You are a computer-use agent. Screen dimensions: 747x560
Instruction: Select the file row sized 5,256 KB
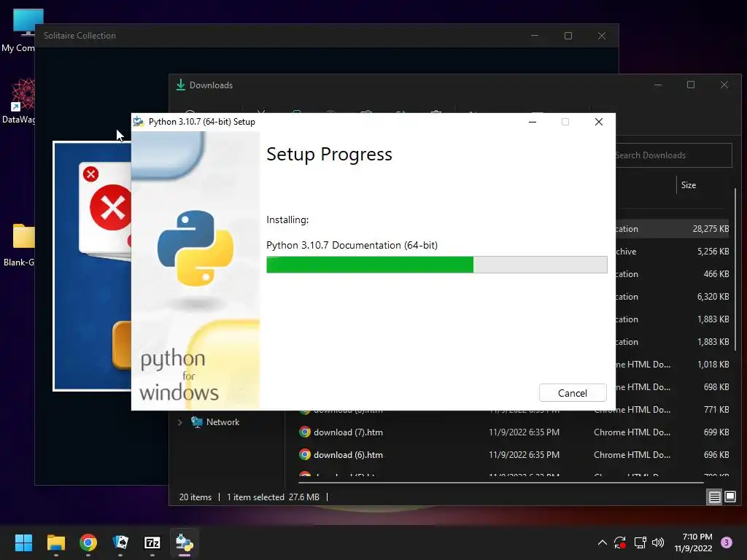tap(673, 252)
